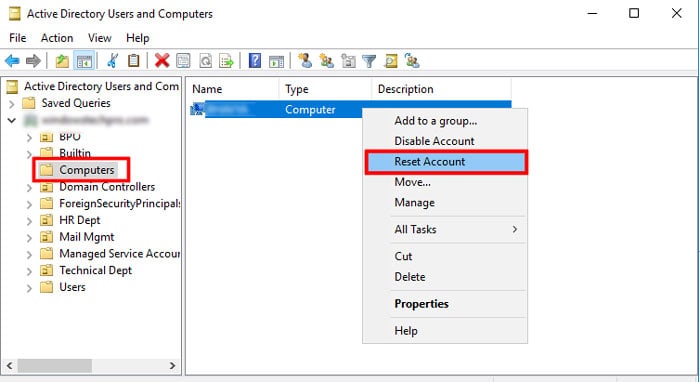Image resolution: width=700 pixels, height=382 pixels.
Task: Click the Find objects toolbar icon
Action: click(x=391, y=61)
